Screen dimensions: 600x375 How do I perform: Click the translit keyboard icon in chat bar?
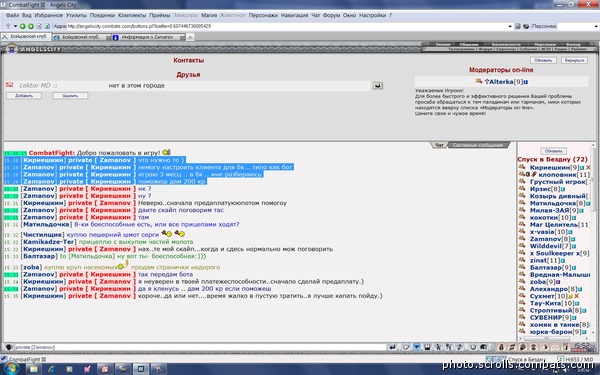coord(427,347)
